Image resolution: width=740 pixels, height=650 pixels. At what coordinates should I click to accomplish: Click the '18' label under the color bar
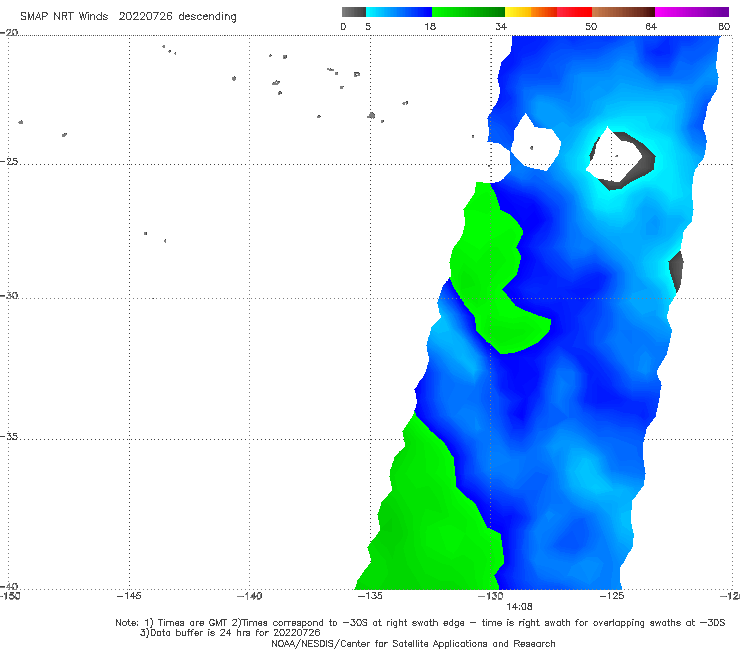pyautogui.click(x=430, y=27)
